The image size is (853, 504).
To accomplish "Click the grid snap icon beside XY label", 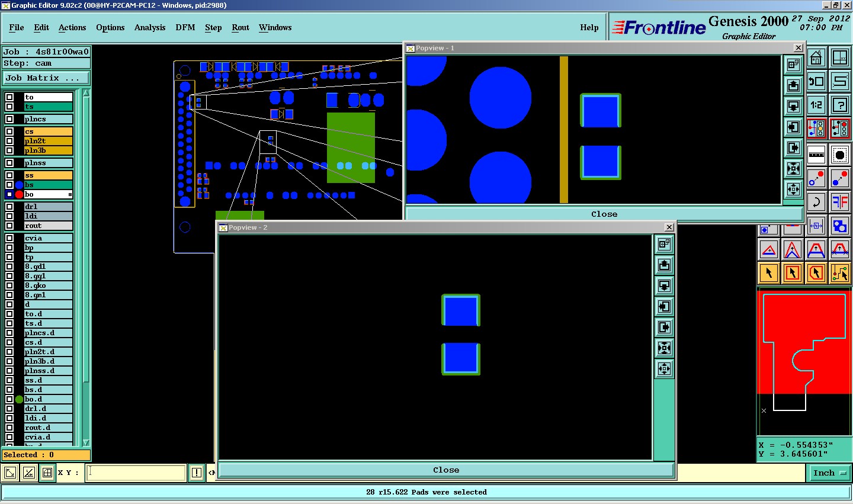I will (47, 473).
